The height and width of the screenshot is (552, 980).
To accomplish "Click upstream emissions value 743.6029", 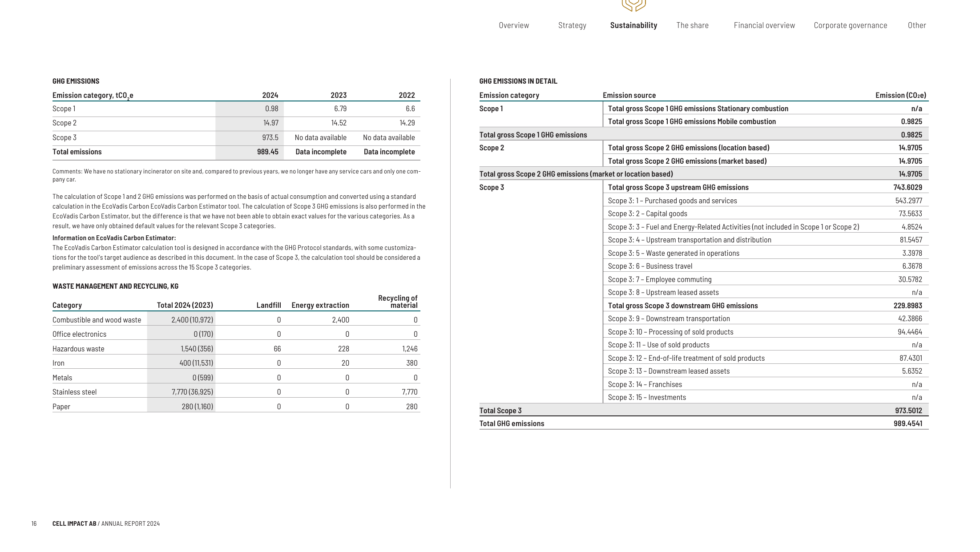I will [908, 187].
